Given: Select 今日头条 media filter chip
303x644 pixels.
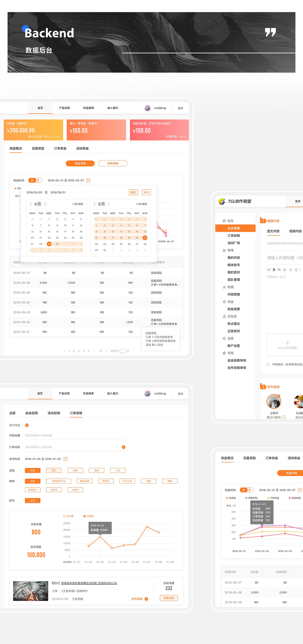Looking at the screenshot, I should point(127,481).
